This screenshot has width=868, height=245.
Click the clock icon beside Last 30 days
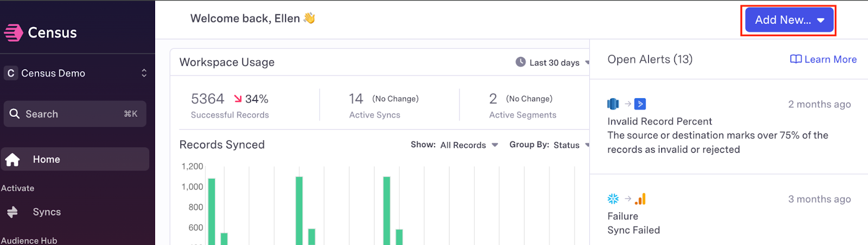coord(520,62)
